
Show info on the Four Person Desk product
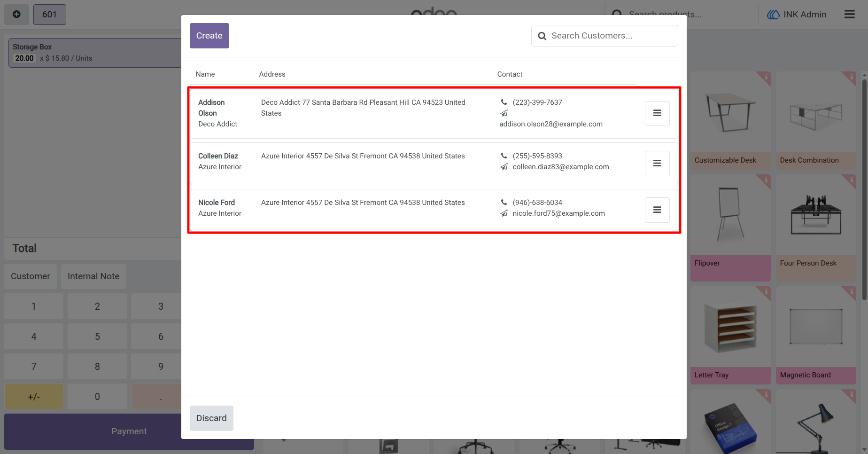851,180
